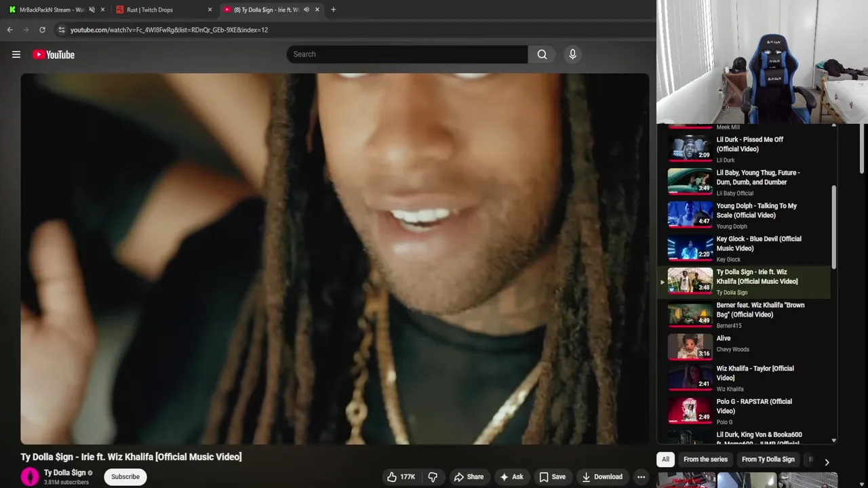The image size is (868, 488).
Task: Click the Berner415 channel name text
Action: (729, 326)
